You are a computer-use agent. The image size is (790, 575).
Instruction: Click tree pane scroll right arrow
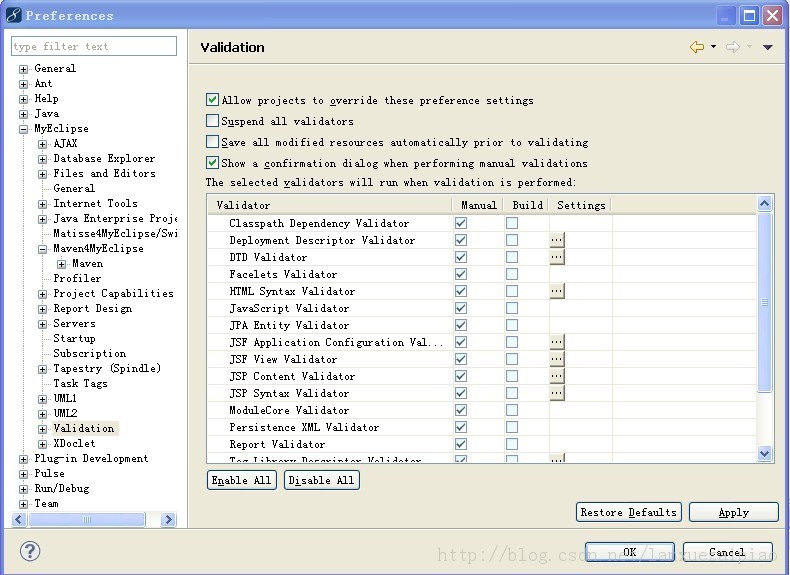pos(168,519)
